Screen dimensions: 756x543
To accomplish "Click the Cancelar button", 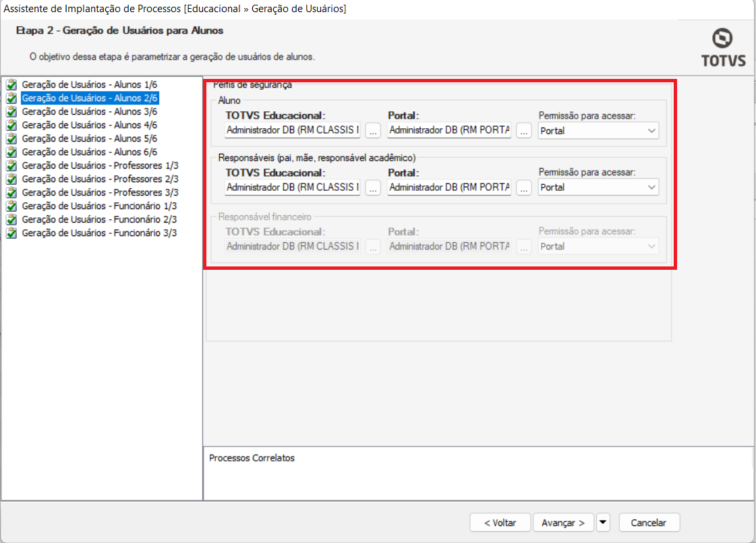I will (649, 522).
